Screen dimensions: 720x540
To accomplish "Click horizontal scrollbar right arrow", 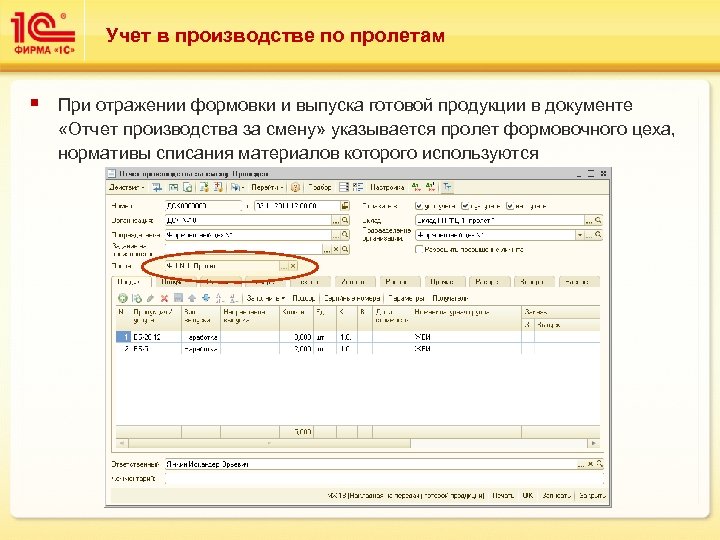I will pyautogui.click(x=594, y=443).
